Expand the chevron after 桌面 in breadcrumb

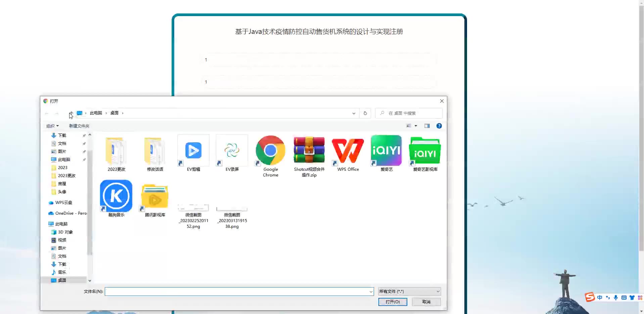[123, 113]
